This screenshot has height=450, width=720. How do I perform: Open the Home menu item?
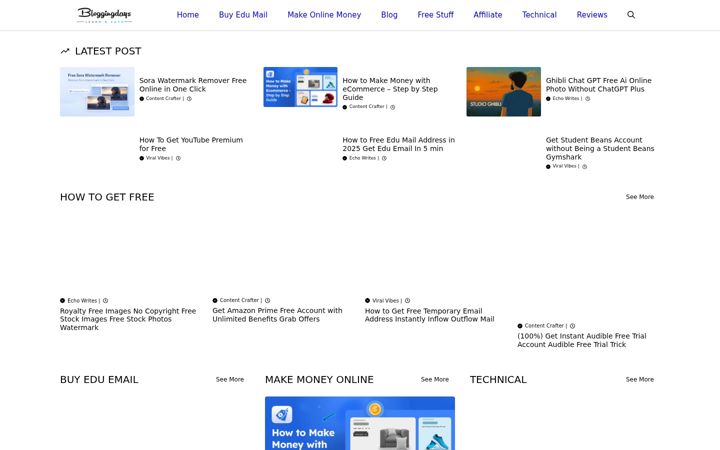coord(188,15)
